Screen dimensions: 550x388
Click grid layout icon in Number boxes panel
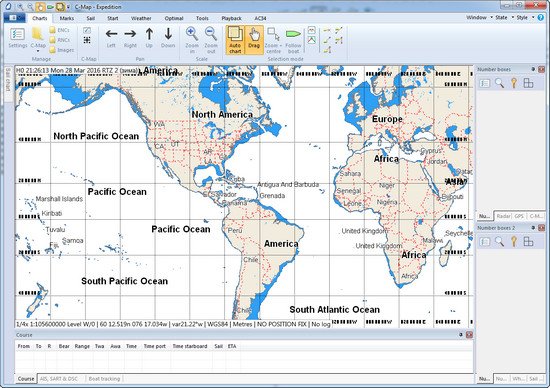[528, 83]
